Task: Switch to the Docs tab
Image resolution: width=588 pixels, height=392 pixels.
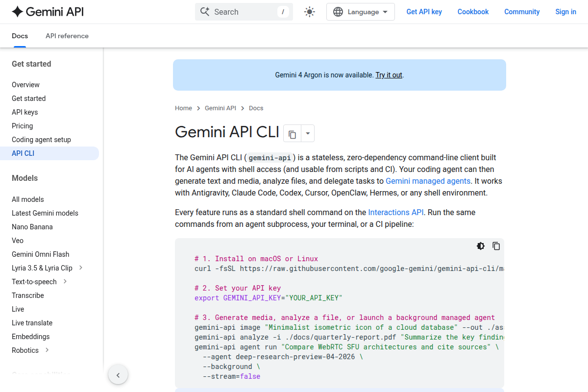Action: click(x=20, y=36)
